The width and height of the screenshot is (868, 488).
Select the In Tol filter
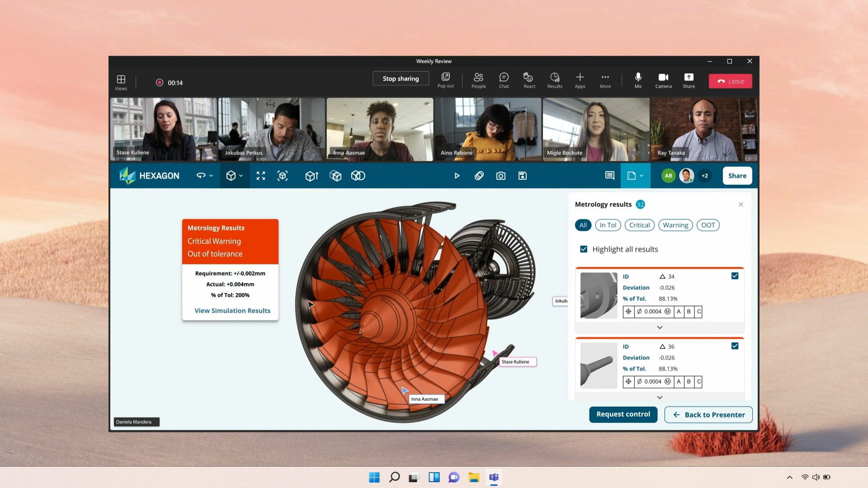608,225
